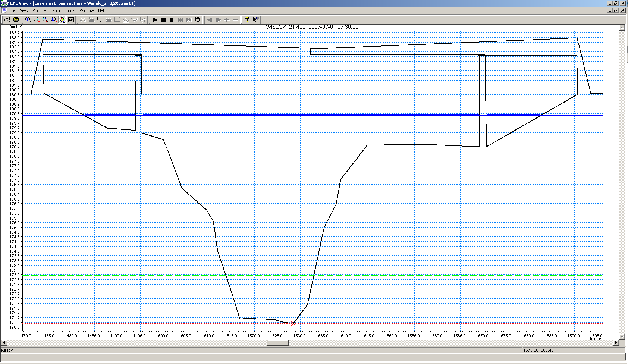Click the plus icon in toolbar
Viewport: 628px width, 364px height.
coord(227,19)
